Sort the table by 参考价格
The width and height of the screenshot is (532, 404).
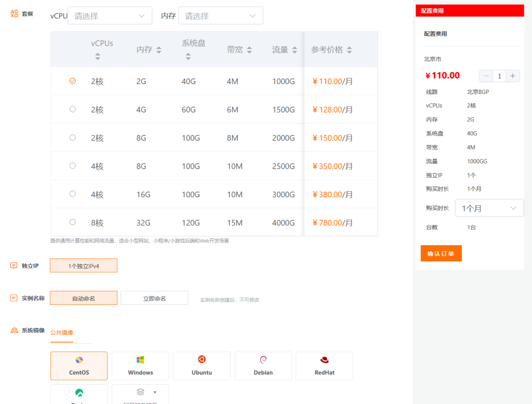[x=350, y=49]
